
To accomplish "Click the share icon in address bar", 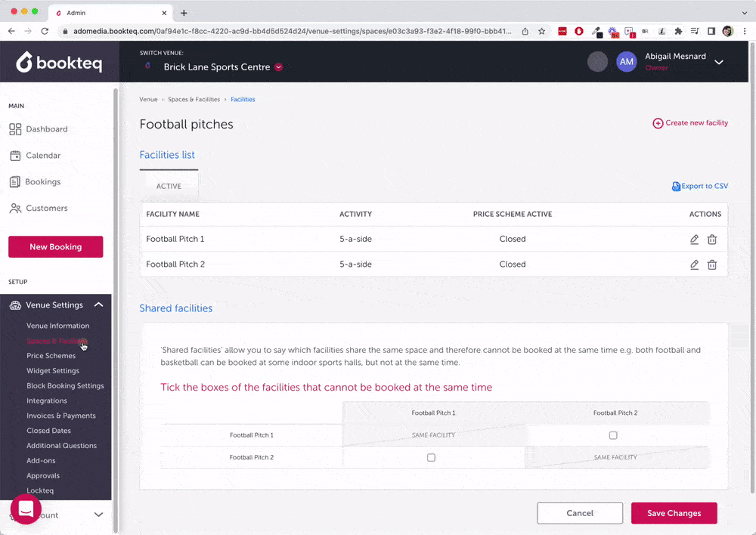I will coord(525,31).
